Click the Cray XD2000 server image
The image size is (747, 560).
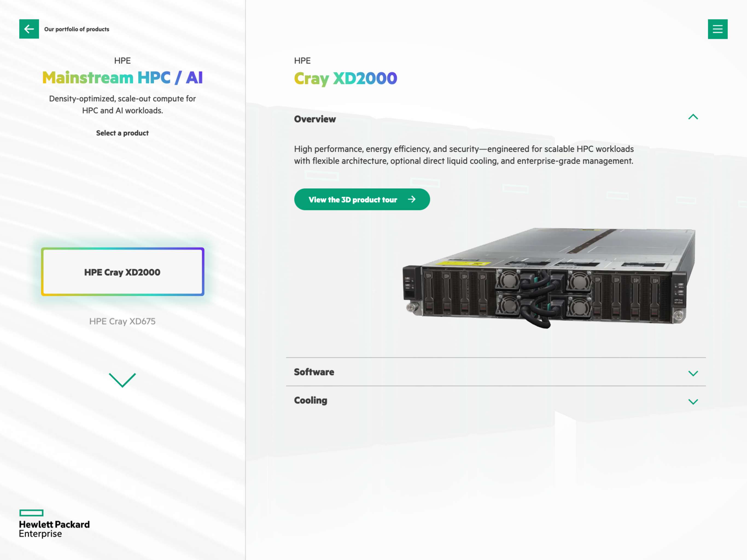pos(549,278)
